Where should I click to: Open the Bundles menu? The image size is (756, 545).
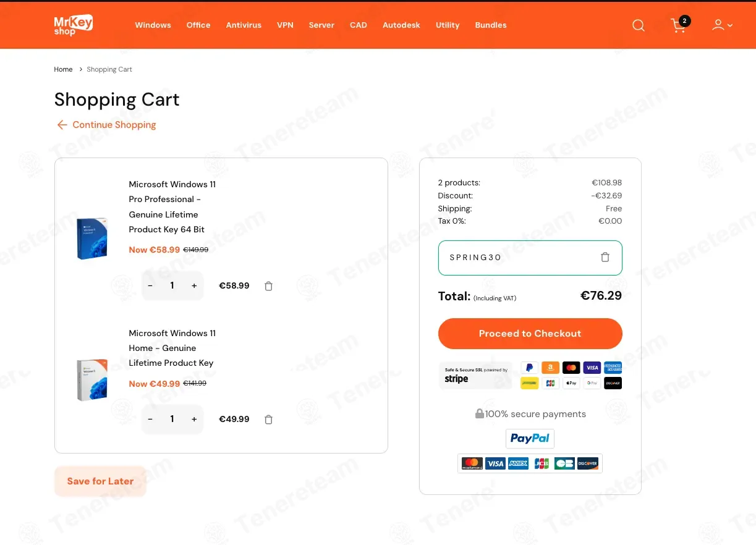[491, 25]
